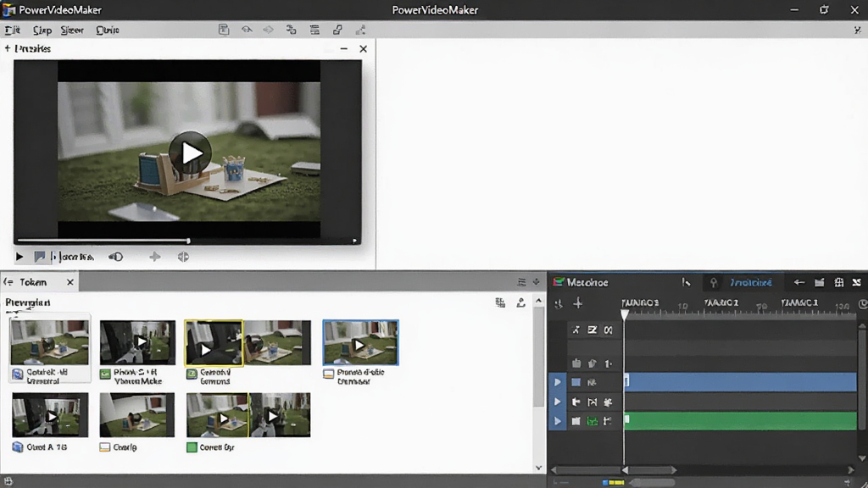The height and width of the screenshot is (488, 868).
Task: Click the timeline's right horizontal scroll arrow
Action: (x=851, y=469)
